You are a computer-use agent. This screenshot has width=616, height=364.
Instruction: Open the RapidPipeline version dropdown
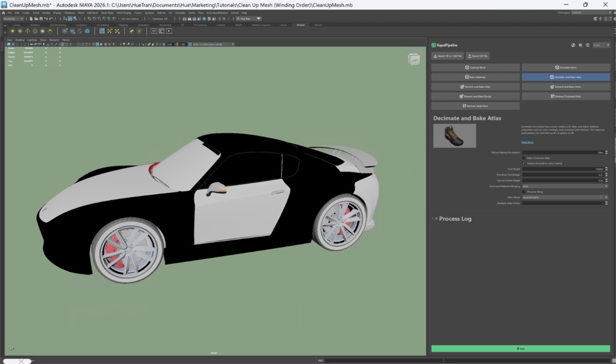click(601, 45)
